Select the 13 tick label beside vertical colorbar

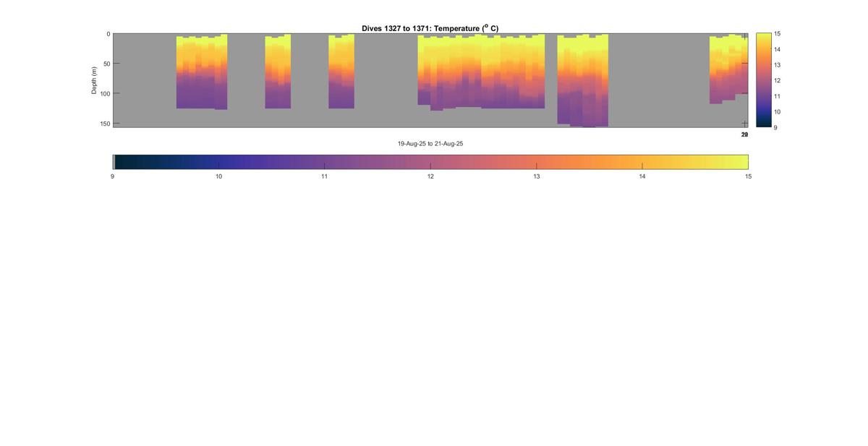pos(777,65)
